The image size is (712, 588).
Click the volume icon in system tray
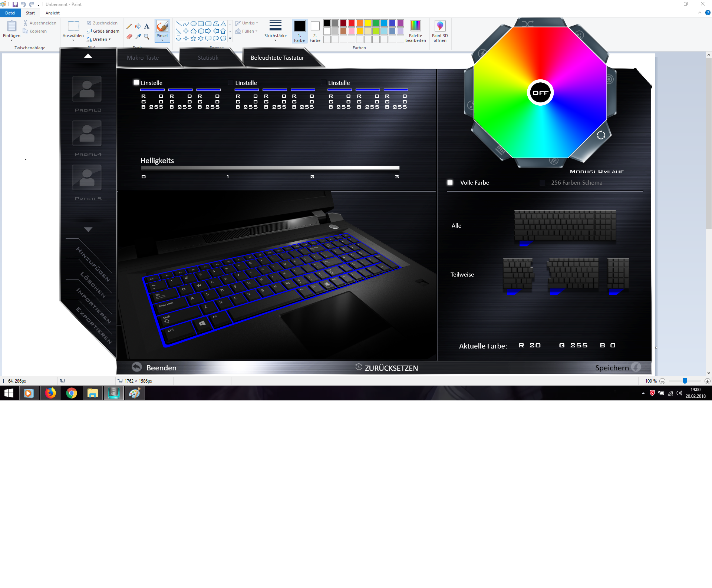pos(679,393)
